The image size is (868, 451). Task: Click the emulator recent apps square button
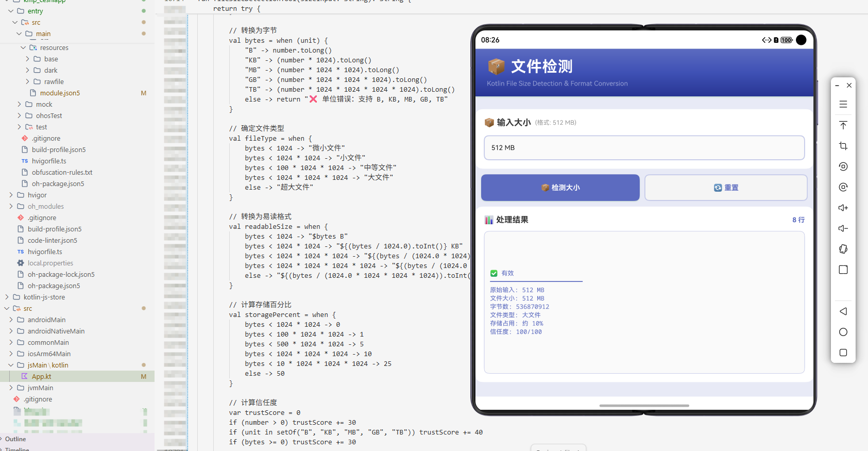(843, 353)
